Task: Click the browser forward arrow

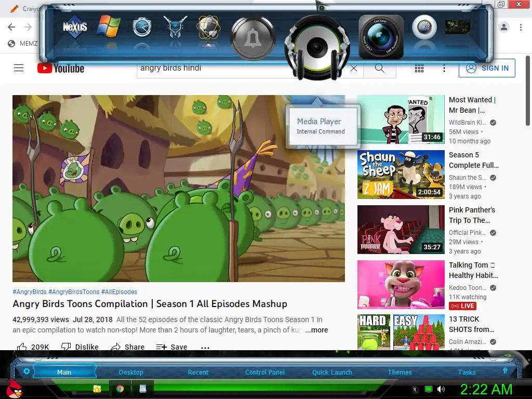Action: click(x=28, y=27)
